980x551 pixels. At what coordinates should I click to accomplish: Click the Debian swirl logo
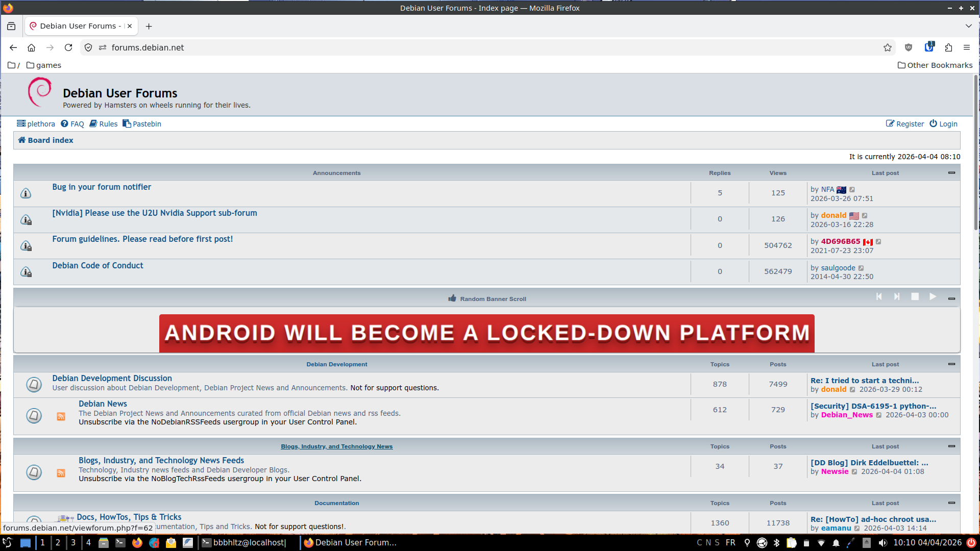tap(40, 92)
